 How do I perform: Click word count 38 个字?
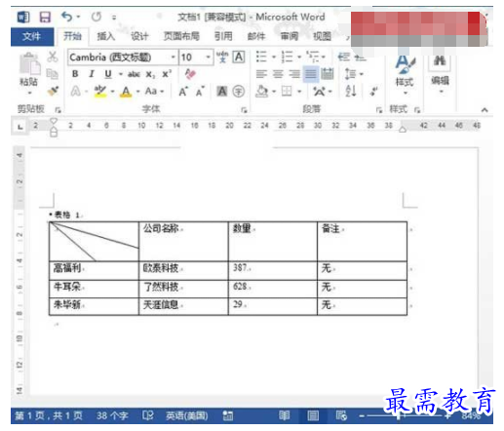pos(112,415)
